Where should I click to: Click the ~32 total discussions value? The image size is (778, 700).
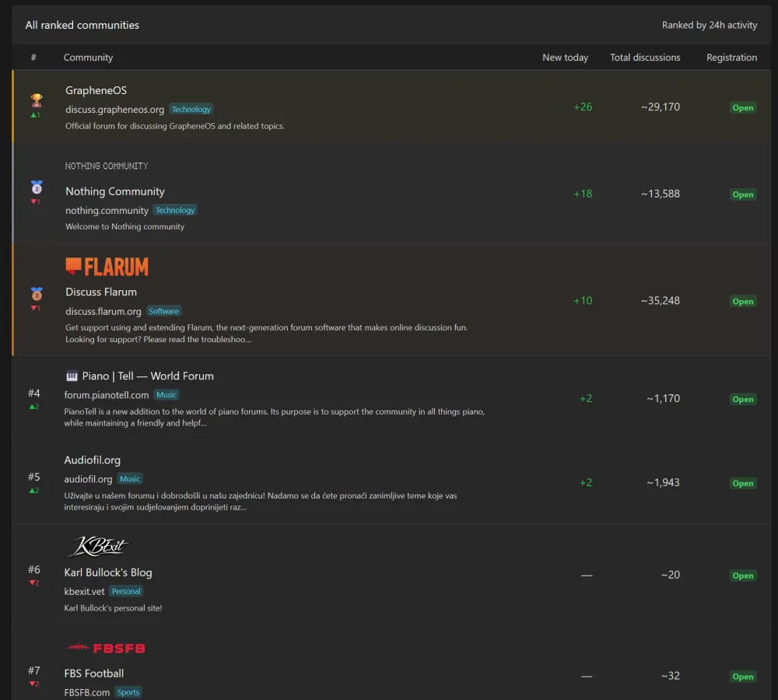pos(671,676)
